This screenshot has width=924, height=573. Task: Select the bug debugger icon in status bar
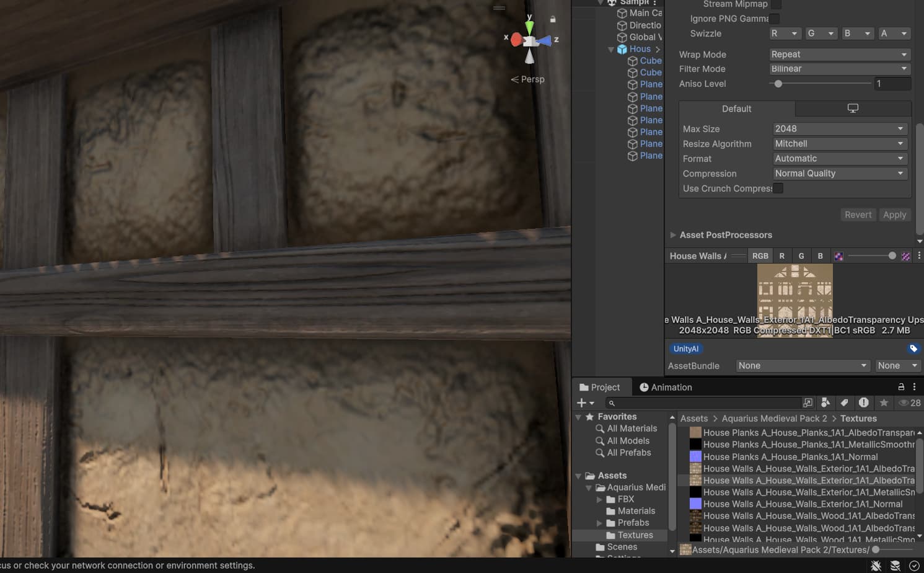tap(876, 565)
